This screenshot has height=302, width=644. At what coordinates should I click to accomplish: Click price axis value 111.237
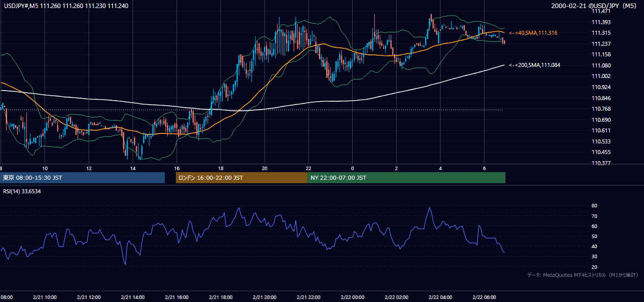tap(601, 44)
